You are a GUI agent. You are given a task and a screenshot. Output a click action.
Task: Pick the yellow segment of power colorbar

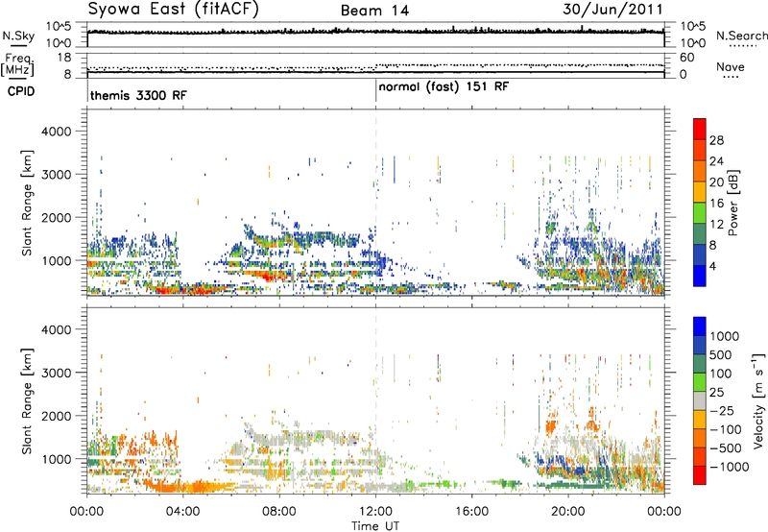[700, 191]
